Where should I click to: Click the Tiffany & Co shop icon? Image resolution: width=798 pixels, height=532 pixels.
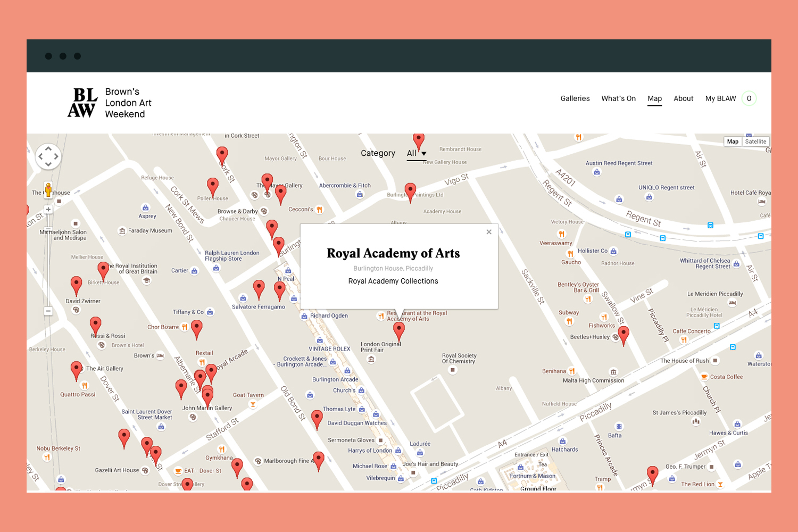pos(210,312)
